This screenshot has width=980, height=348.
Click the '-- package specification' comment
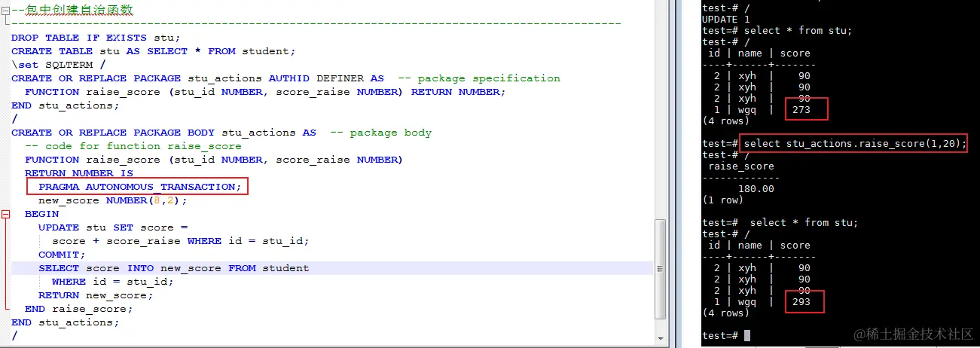tap(479, 78)
